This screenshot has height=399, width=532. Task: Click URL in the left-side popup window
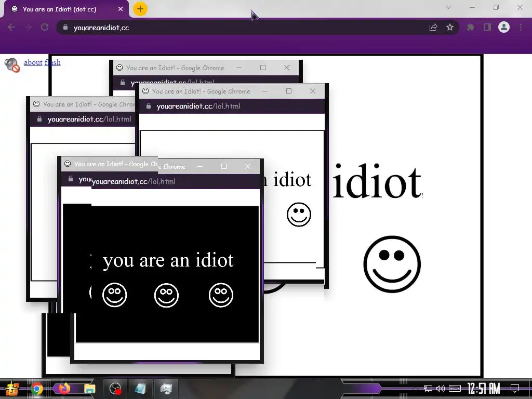tap(89, 119)
